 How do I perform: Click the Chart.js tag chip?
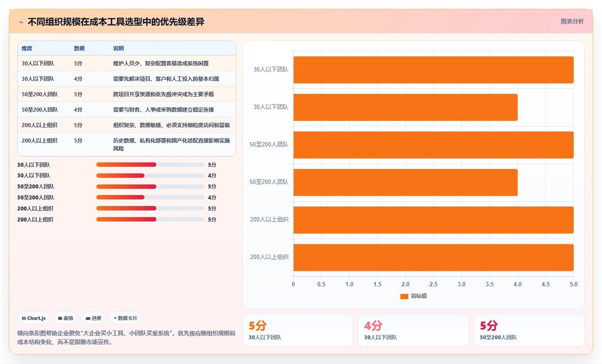tap(34, 318)
